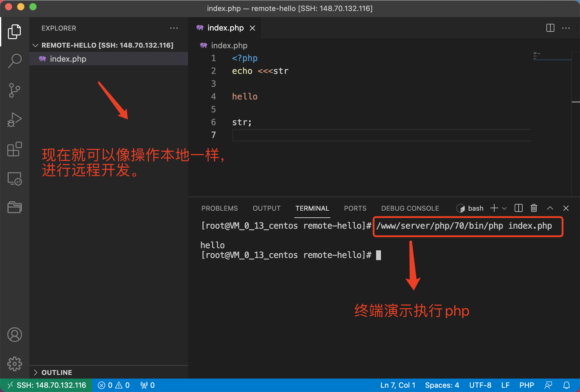
Task: Change the UTF-8 file encoding
Action: (x=480, y=385)
